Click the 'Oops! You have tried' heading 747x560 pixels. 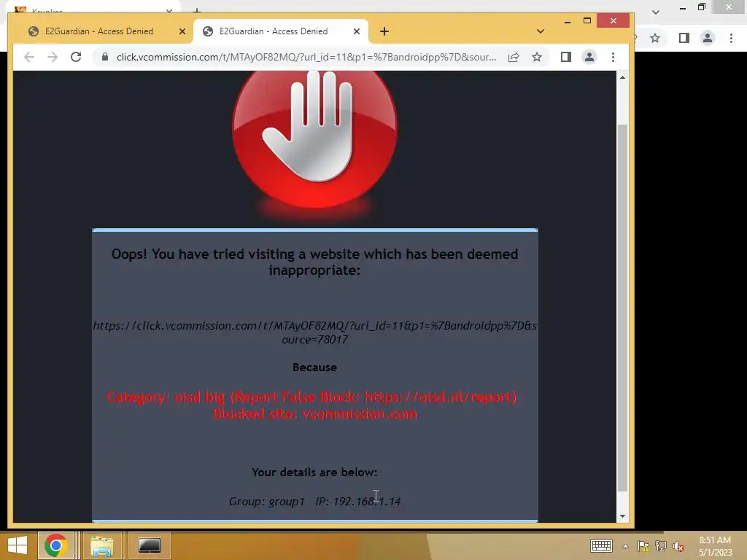pos(314,262)
